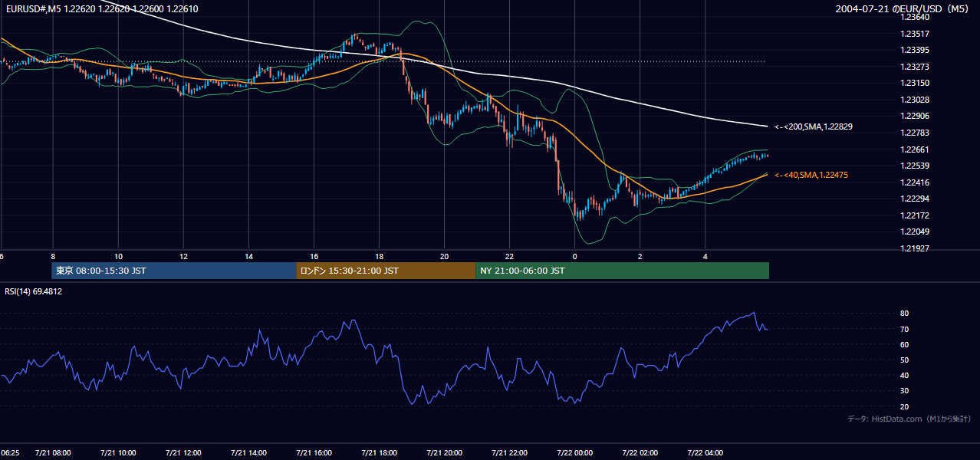
Task: Click the 7/21 10:00 bottom time label
Action: click(118, 453)
